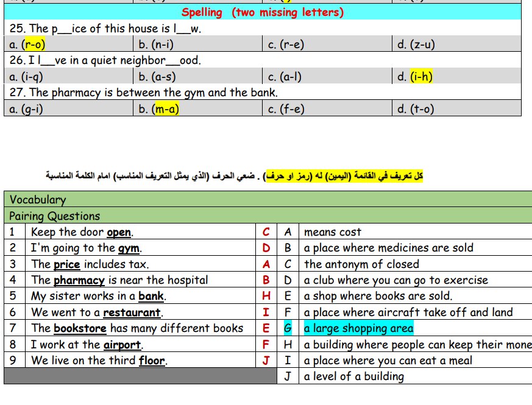Click the underlined word "airport" in row 8
The width and height of the screenshot is (532, 405).
coord(122,345)
